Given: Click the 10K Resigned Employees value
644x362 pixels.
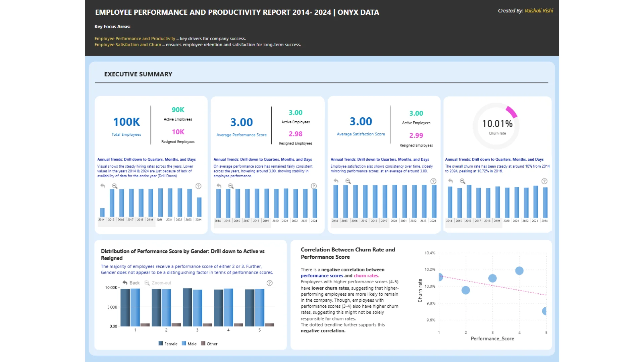Looking at the screenshot, I should [x=178, y=132].
